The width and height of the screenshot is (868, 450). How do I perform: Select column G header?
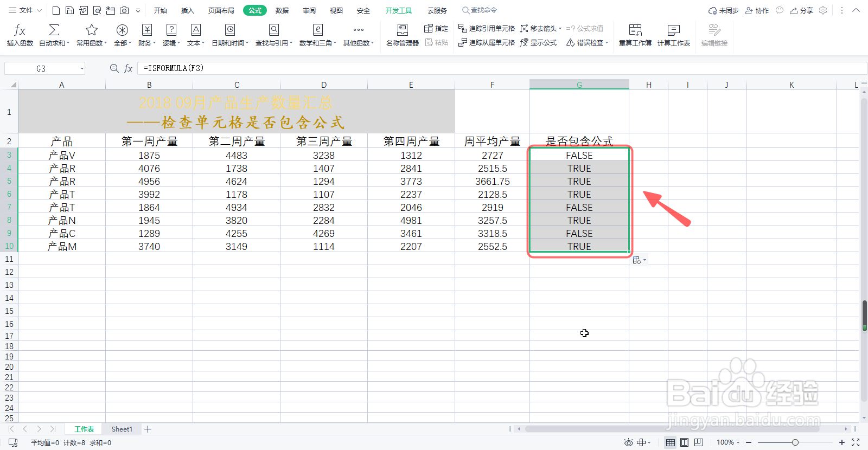click(579, 85)
